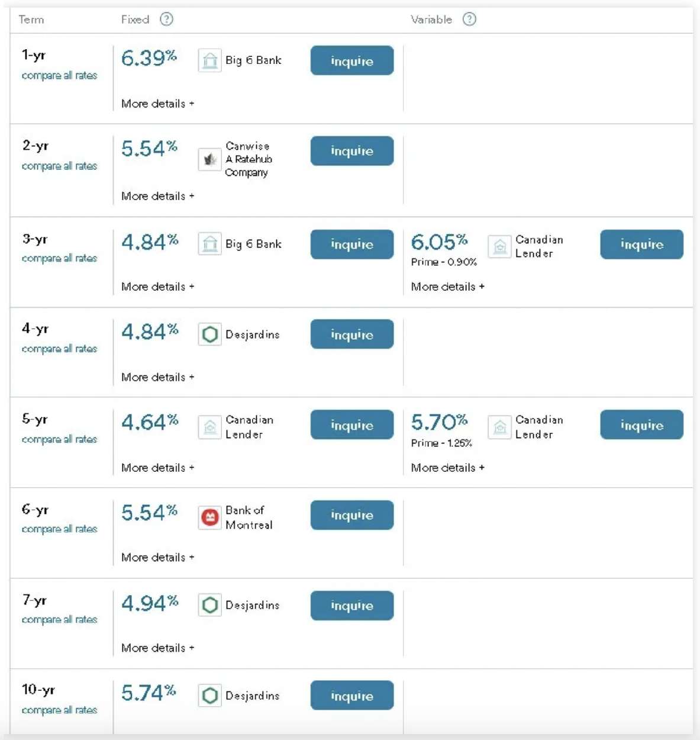Inquire about the 5.70% variable rate
The height and width of the screenshot is (740, 700).
click(x=641, y=425)
